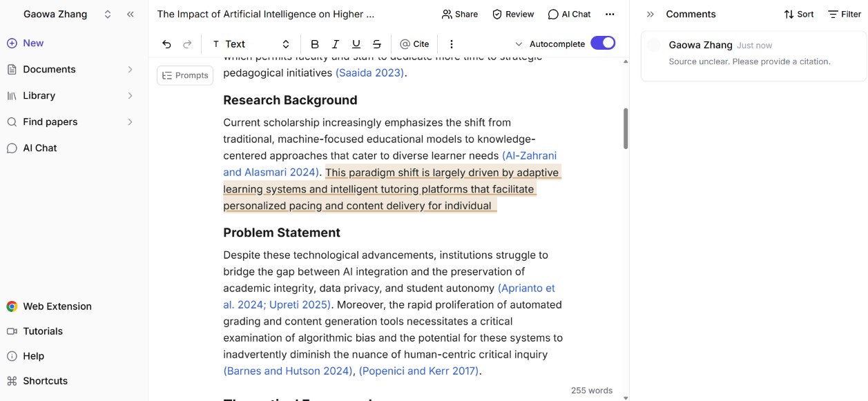This screenshot has height=401, width=868.
Task: Open the Aprianto et al. 2024; Upreti 2025 citation
Action: coord(389,297)
